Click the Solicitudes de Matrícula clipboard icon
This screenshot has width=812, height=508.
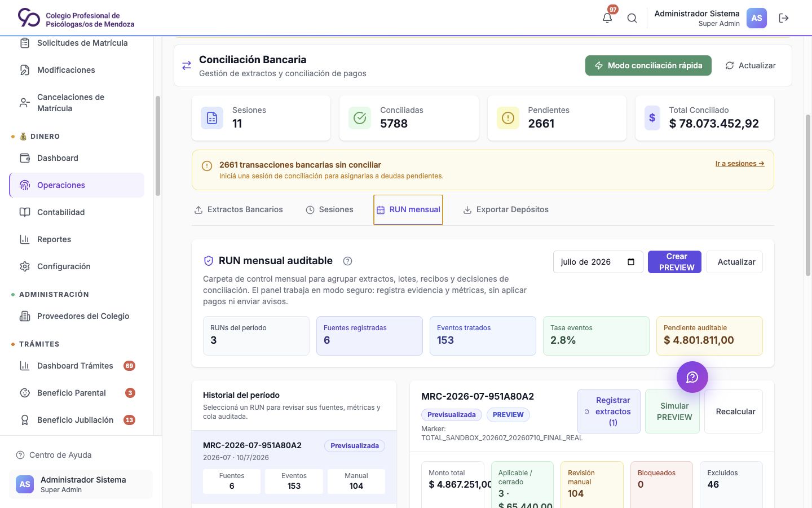[x=25, y=43]
